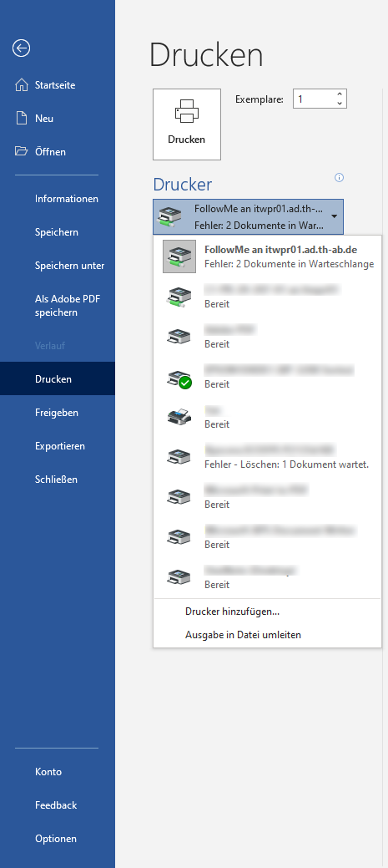Screen dimensions: 388x868
Task: Click the back arrow circle icon
Action: [21, 48]
